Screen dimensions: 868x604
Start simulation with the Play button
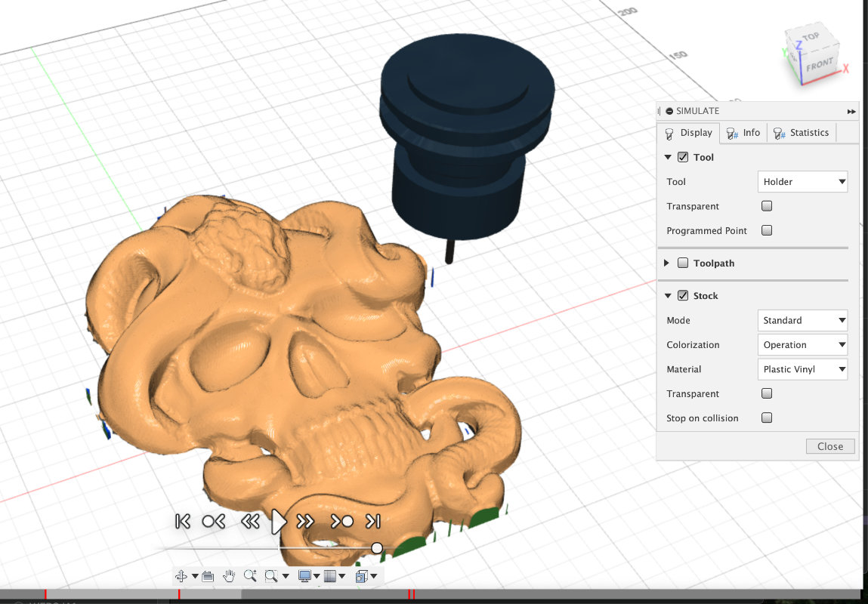(279, 522)
